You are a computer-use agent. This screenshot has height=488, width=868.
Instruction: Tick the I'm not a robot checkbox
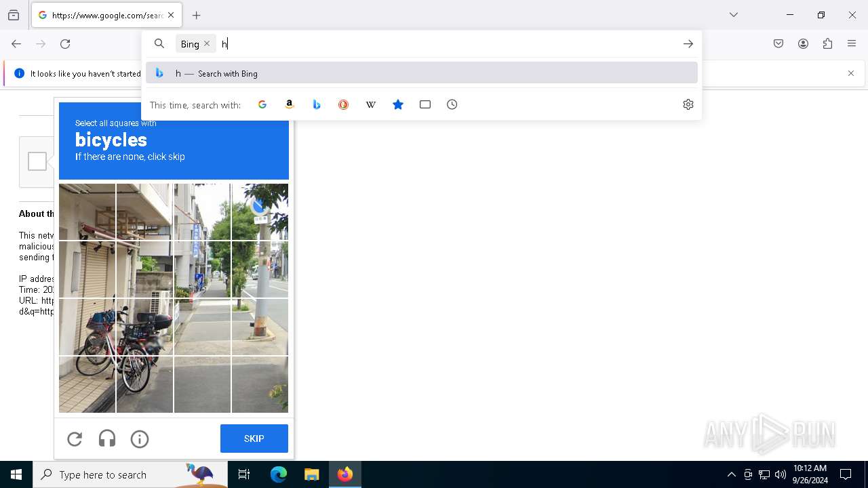(37, 161)
